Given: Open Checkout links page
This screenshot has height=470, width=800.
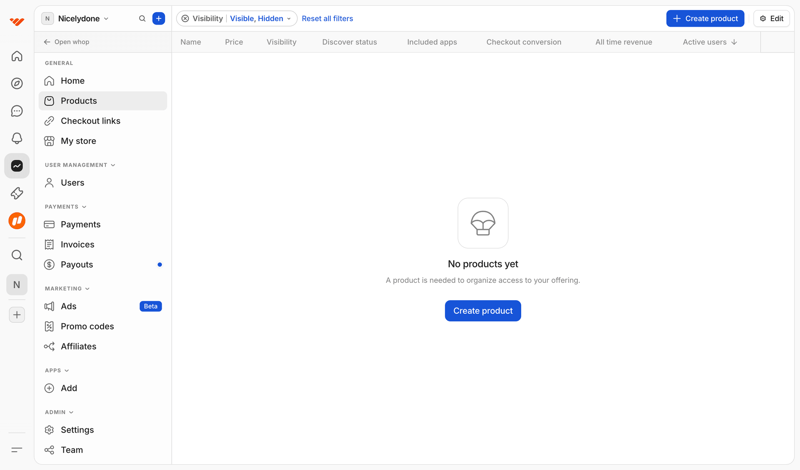Looking at the screenshot, I should coord(103,121).
